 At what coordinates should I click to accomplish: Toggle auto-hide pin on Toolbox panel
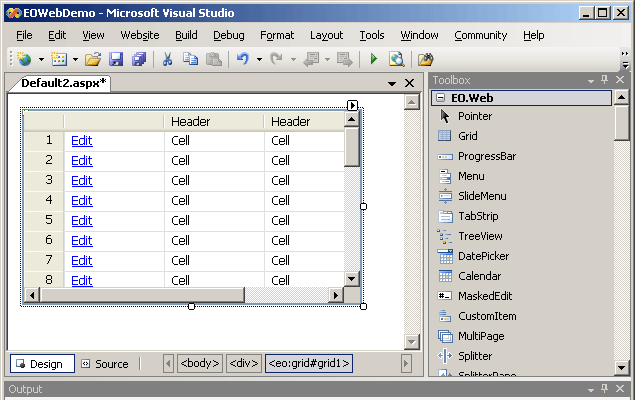click(605, 80)
